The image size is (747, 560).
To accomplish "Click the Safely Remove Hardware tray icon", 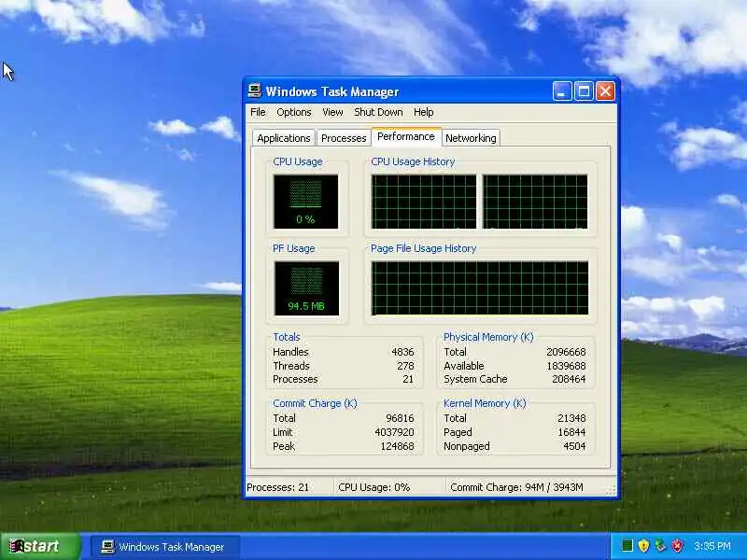I will [x=660, y=545].
